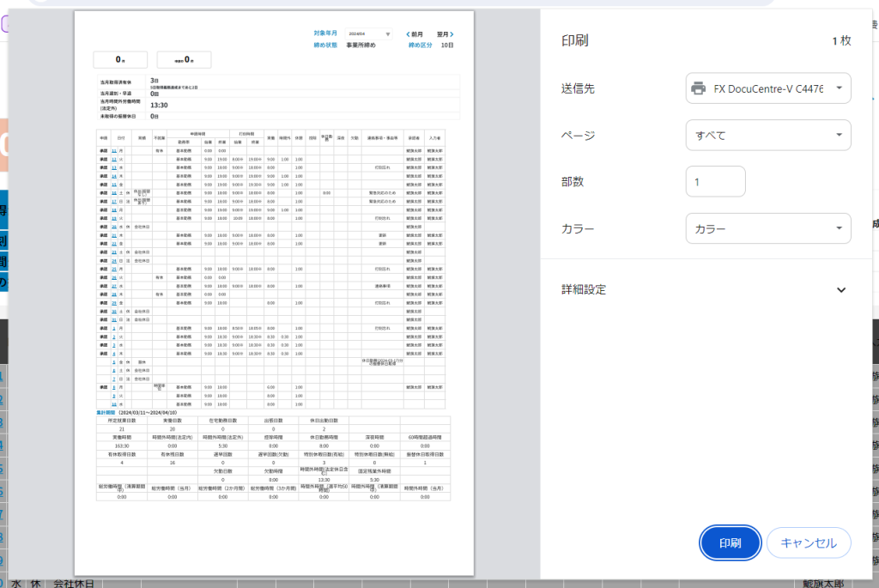The height and width of the screenshot is (588, 879).
Task: Open the カラー color mode dropdown
Action: click(x=768, y=228)
